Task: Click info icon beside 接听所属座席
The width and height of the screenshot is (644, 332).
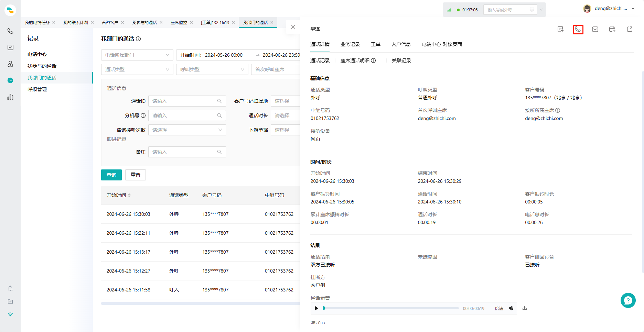Action: click(558, 110)
